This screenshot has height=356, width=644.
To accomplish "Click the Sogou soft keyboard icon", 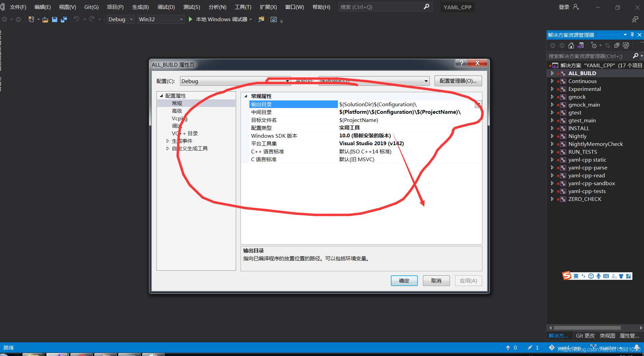I will [606, 276].
